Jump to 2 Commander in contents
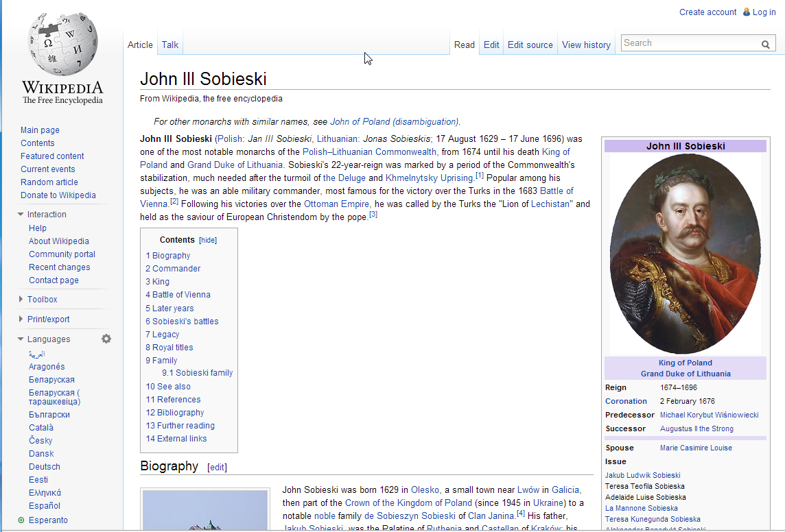785x532 pixels. [173, 269]
